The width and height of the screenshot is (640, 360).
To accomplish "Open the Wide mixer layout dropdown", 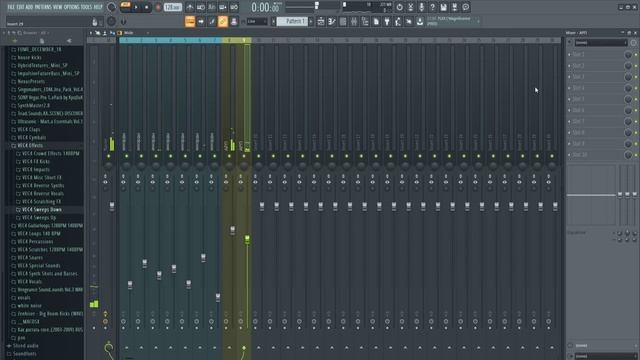I will 136,33.
